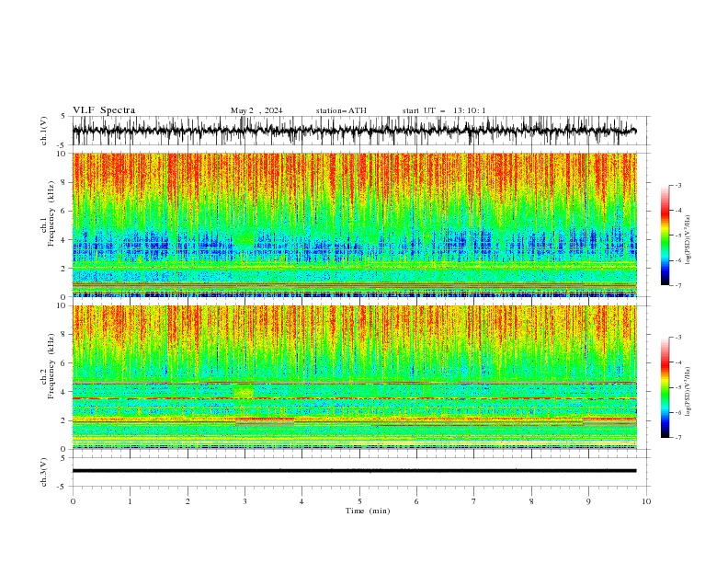
Task: Click the '-7' label on ch.2 colorbar
Action: click(x=677, y=437)
